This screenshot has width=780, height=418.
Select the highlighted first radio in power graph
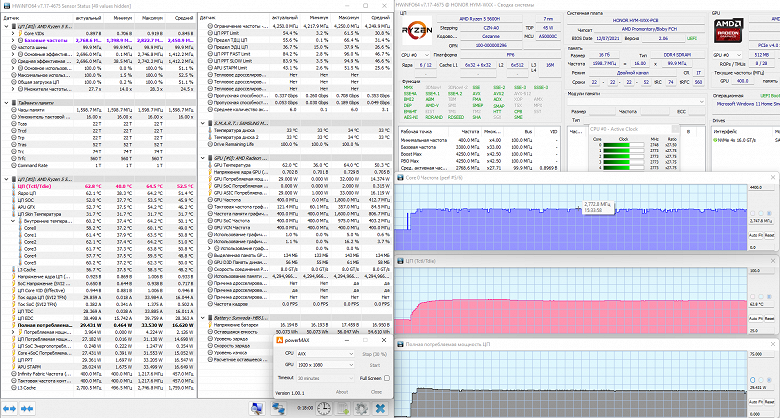tap(753, 380)
